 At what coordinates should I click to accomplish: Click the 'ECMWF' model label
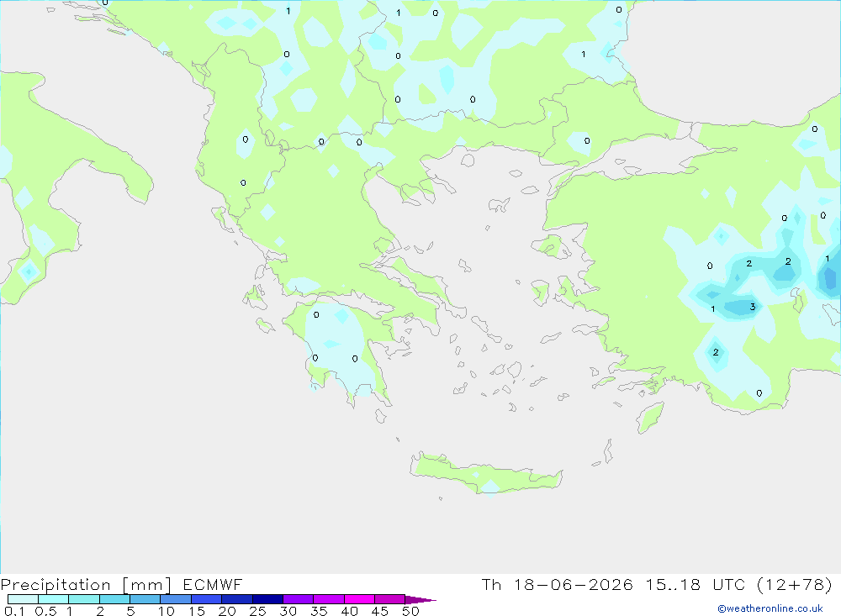pyautogui.click(x=213, y=584)
